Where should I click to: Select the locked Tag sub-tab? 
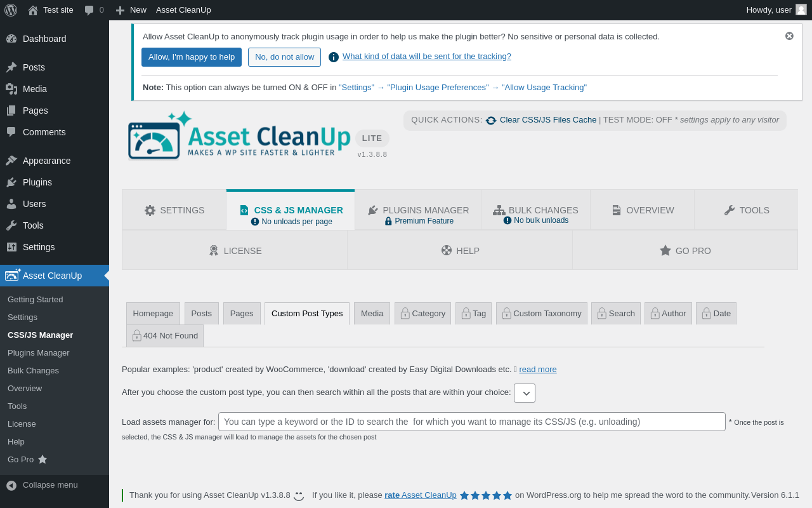[473, 314]
